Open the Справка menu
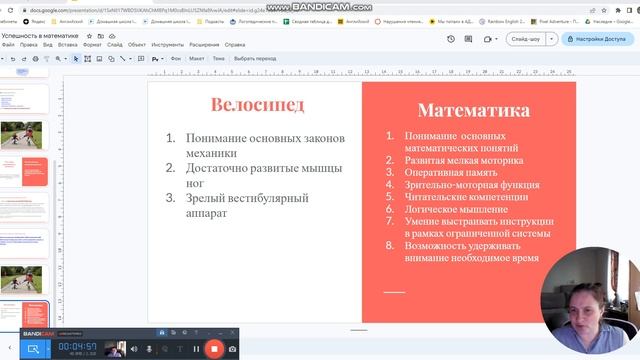The image size is (640, 360). [235, 45]
